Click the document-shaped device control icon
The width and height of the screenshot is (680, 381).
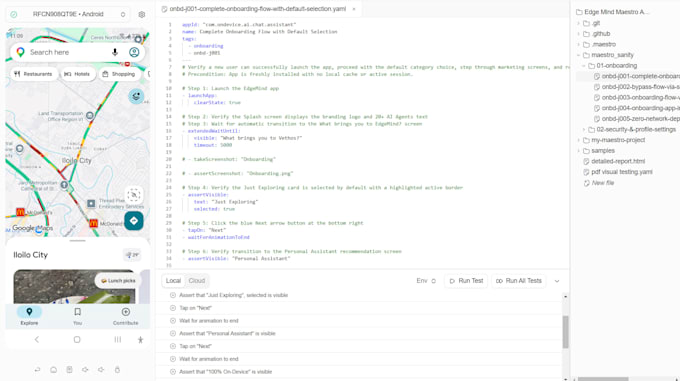point(69,370)
